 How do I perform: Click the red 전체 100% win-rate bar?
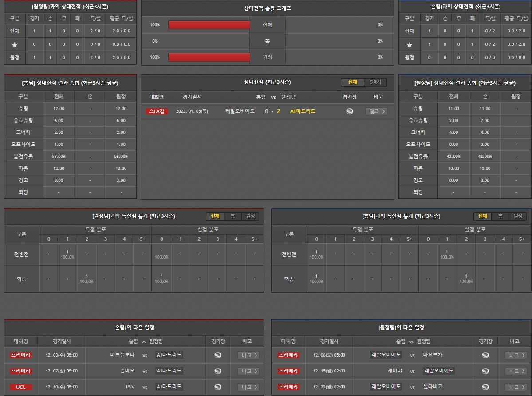(x=209, y=25)
